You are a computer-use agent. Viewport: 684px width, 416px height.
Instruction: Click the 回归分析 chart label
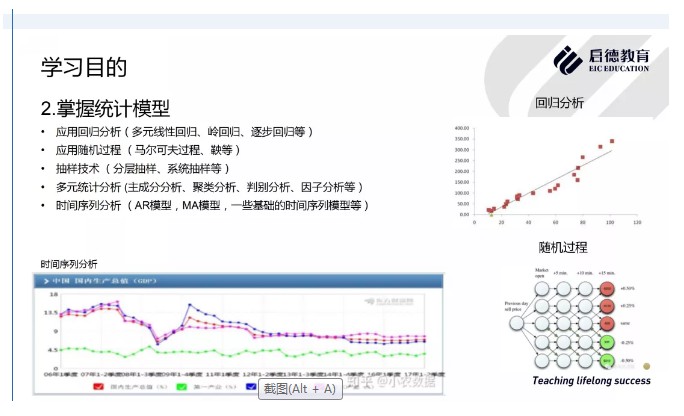(x=559, y=102)
